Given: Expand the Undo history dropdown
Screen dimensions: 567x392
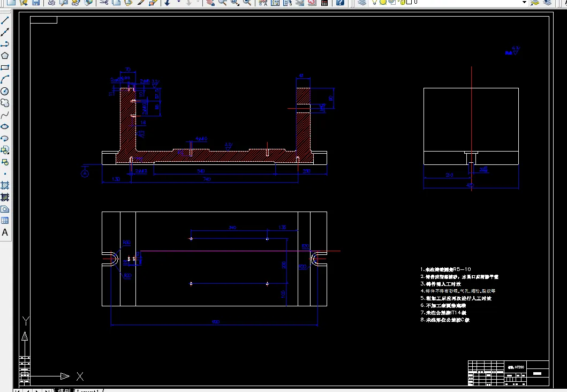Looking at the screenshot, I should point(178,2).
